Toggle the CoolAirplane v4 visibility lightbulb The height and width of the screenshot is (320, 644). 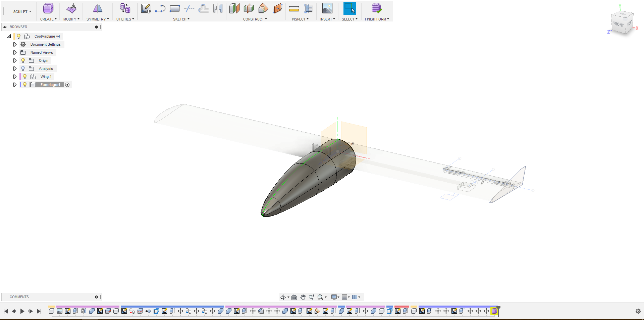pos(19,36)
